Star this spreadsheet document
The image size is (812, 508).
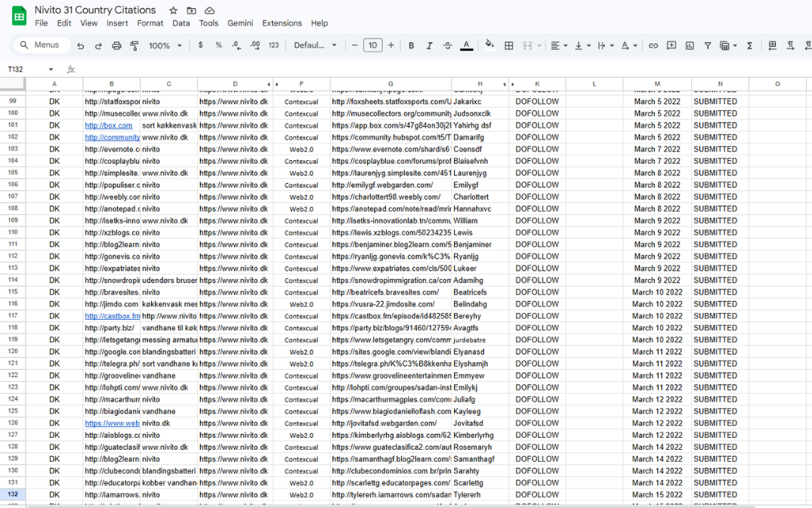tap(173, 11)
